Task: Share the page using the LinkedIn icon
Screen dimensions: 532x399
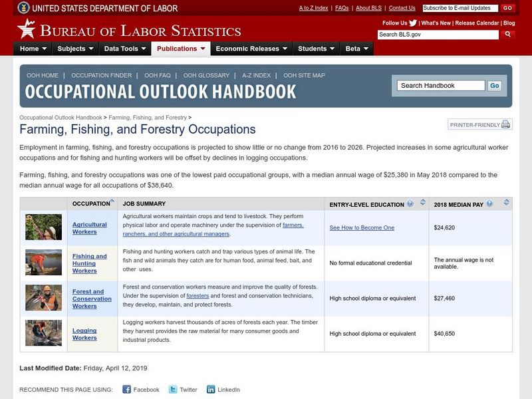Action: [211, 389]
